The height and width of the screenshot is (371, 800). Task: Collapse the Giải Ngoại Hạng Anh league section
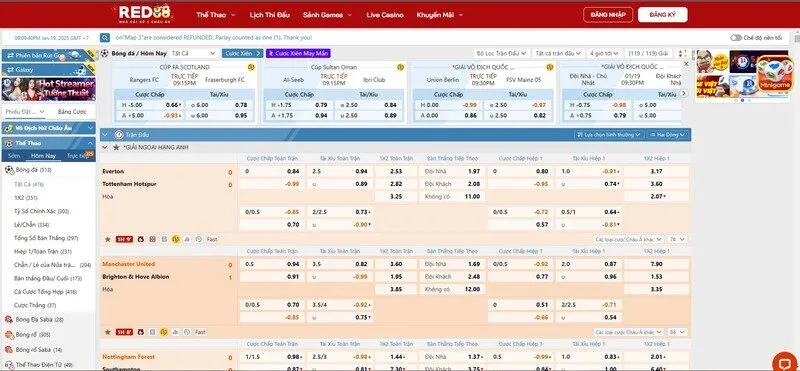[105, 147]
